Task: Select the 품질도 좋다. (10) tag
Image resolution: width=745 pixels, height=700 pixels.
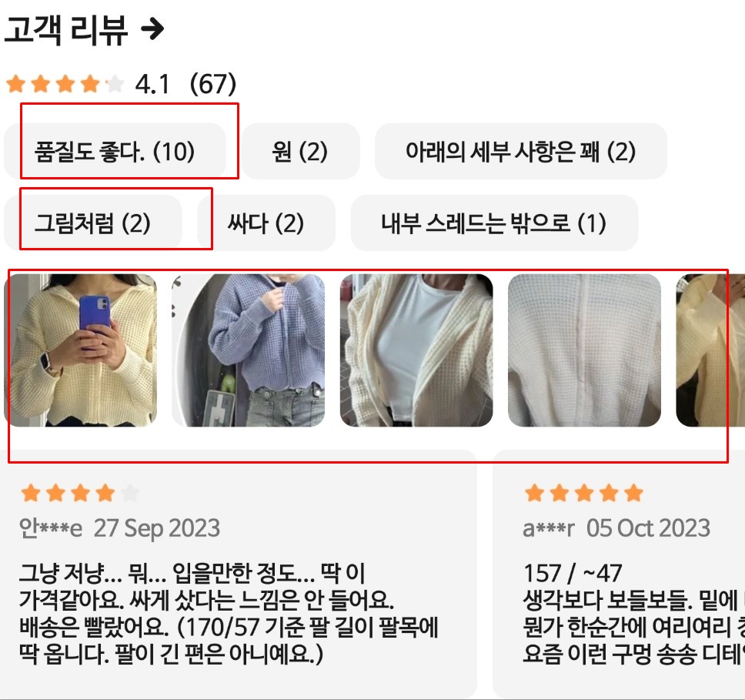Action: click(115, 151)
